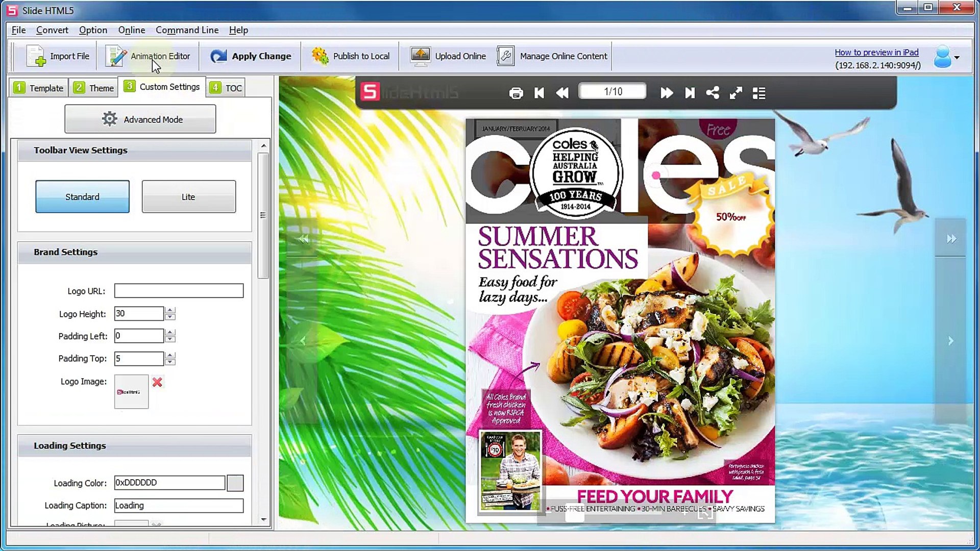Open the Command Line menu
This screenshot has width=980, height=551.
click(x=187, y=30)
